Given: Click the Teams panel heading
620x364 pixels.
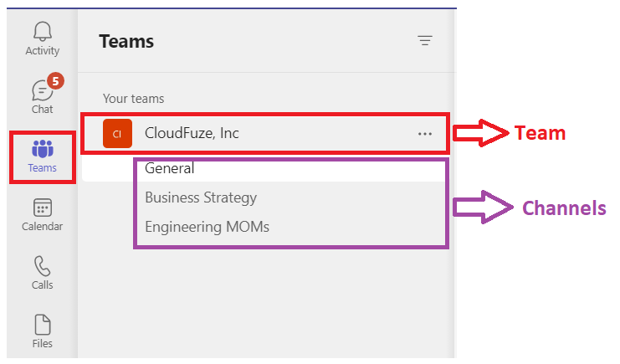Looking at the screenshot, I should (126, 41).
